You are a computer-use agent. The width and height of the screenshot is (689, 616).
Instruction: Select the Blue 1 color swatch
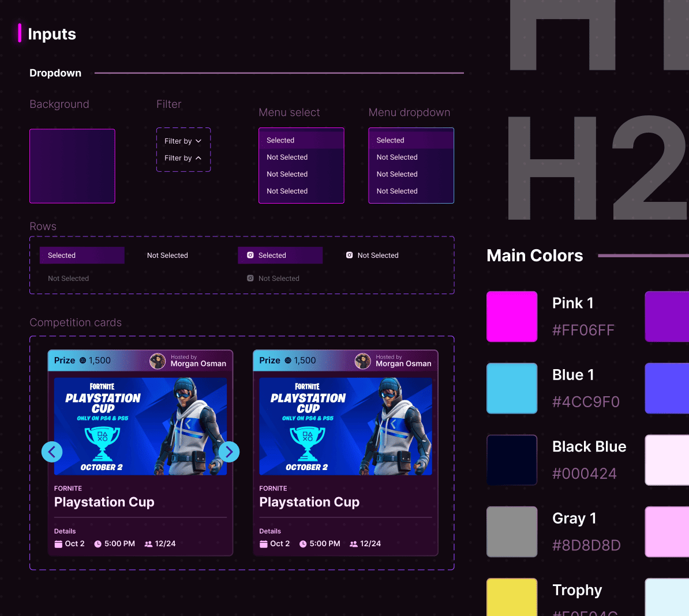tap(512, 388)
